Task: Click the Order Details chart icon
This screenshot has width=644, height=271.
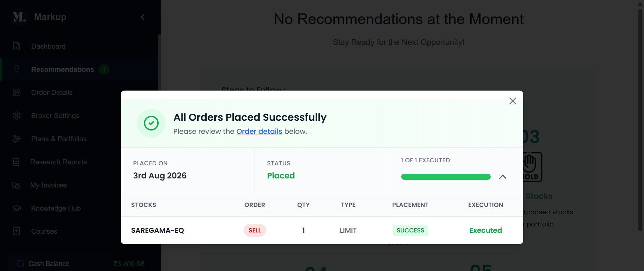Action: (16, 93)
